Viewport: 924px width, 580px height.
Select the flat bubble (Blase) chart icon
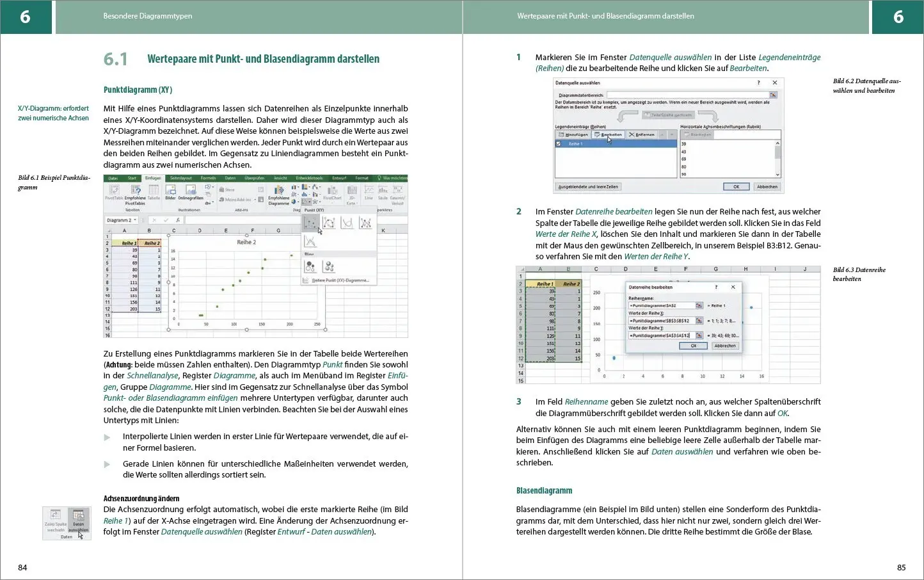pos(310,266)
